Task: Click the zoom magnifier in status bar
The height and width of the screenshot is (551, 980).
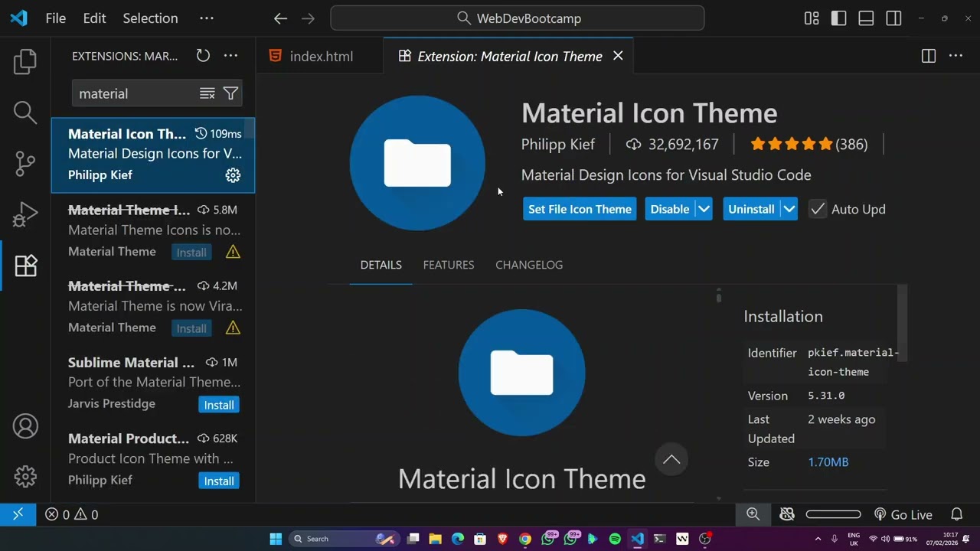Action: pyautogui.click(x=753, y=514)
